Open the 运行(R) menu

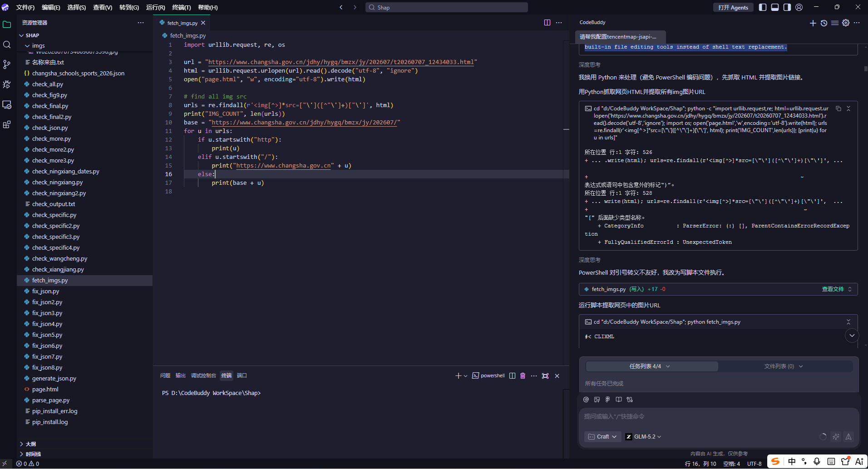pyautogui.click(x=156, y=7)
